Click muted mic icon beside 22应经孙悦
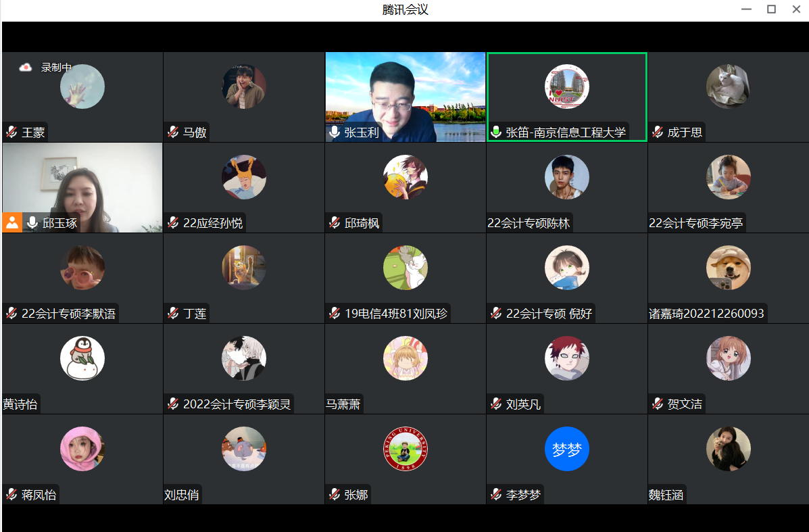Screen dimensions: 809x532 click(x=173, y=223)
